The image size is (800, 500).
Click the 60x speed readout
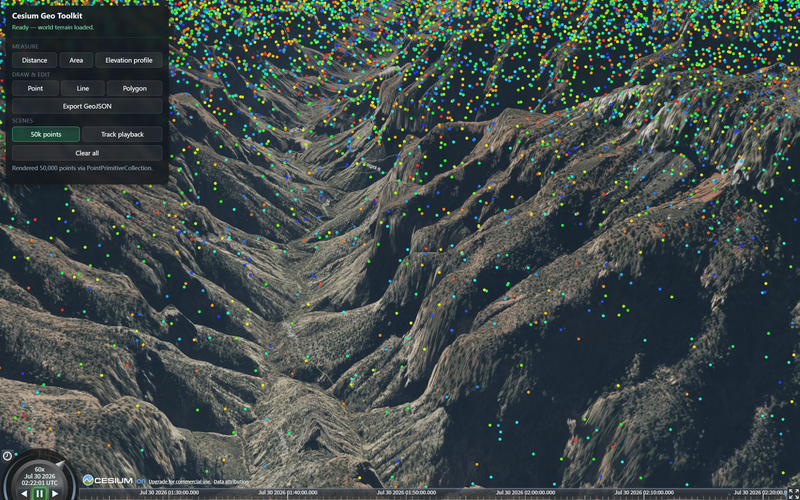point(39,469)
